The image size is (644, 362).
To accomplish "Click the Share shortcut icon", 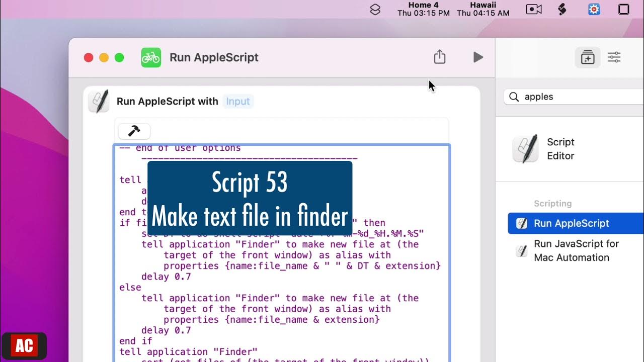I will click(440, 57).
